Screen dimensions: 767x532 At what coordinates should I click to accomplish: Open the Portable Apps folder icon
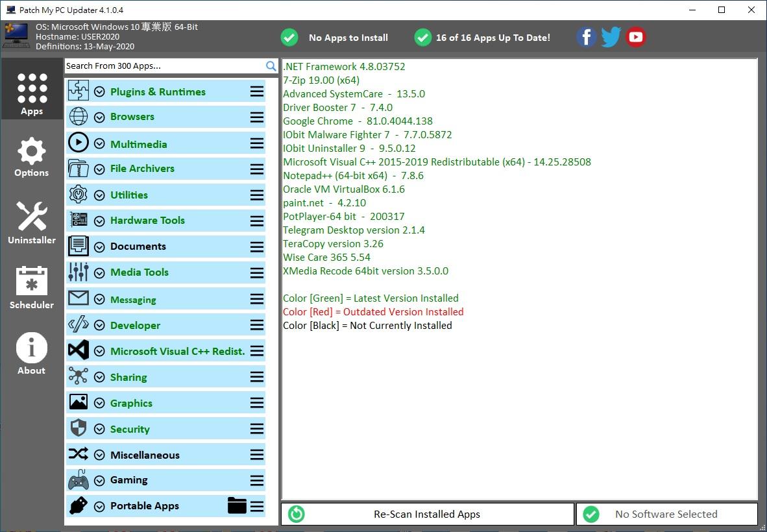237,505
